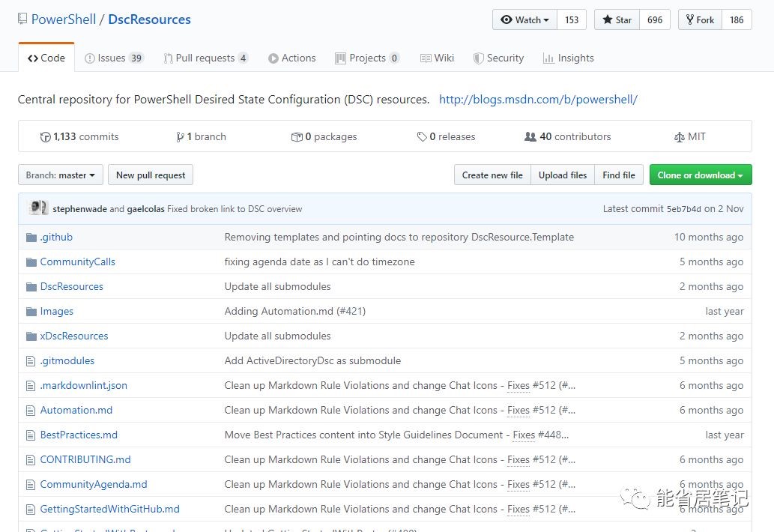Screen dimensions: 774x532
Task: Switch to the Issues tab
Action: pyautogui.click(x=114, y=58)
